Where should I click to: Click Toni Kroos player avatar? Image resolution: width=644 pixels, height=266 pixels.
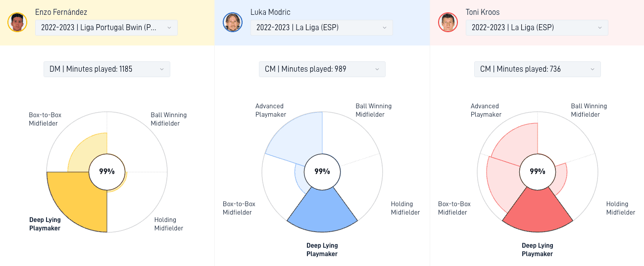[448, 22]
